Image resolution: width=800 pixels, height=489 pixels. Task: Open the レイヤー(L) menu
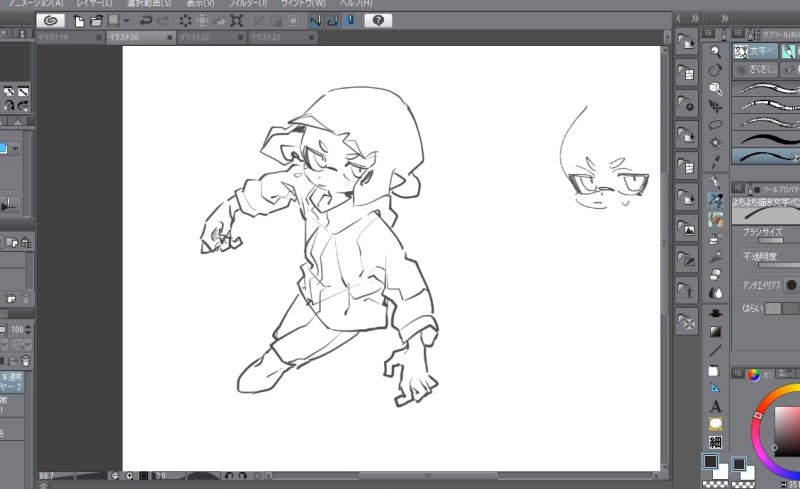pos(94,4)
